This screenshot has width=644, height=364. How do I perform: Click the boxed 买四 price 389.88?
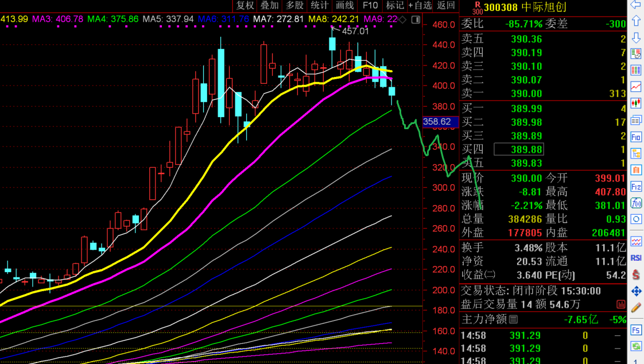(519, 149)
